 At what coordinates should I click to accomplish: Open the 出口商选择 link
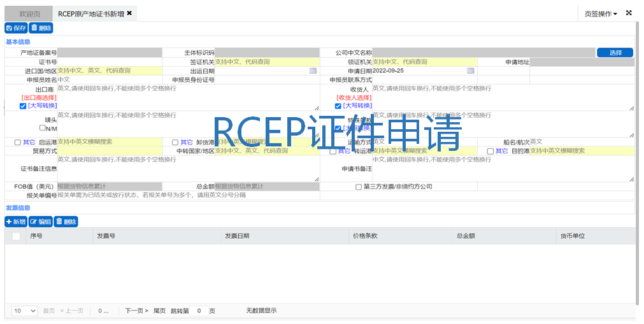click(39, 98)
